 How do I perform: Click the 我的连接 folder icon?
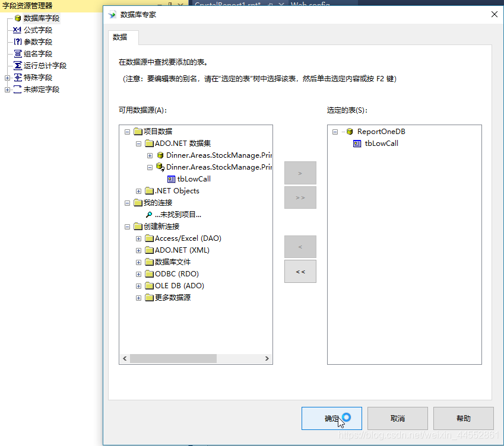point(138,203)
